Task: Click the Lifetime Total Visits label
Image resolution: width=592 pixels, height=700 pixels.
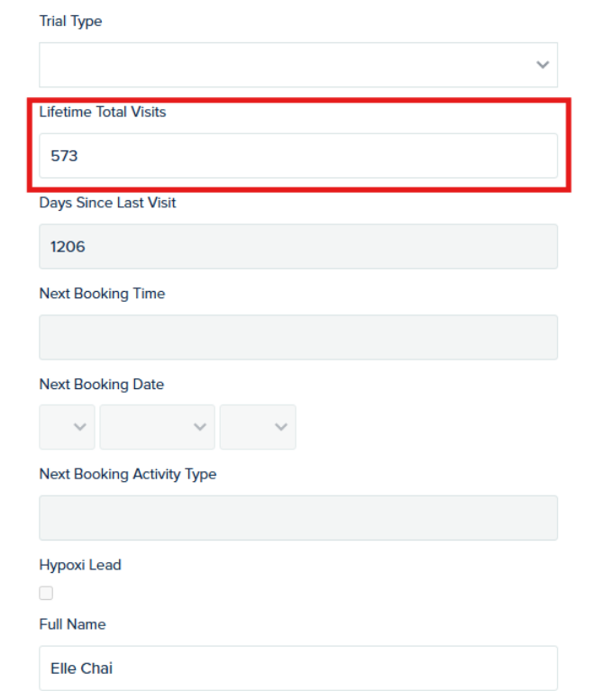Action: (103, 112)
